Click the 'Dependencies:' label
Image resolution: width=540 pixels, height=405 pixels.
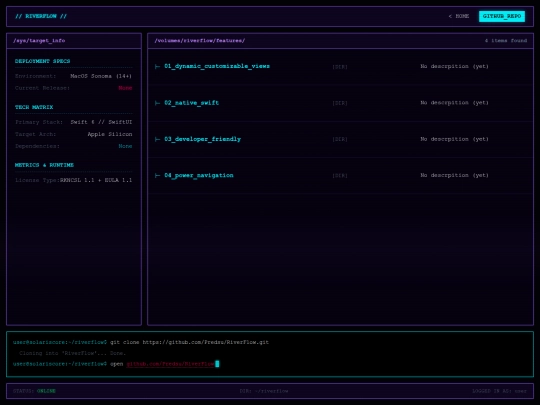coord(37,146)
